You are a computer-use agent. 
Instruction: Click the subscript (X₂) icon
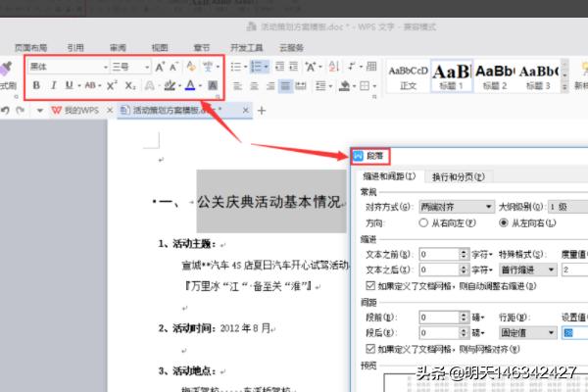pos(129,85)
